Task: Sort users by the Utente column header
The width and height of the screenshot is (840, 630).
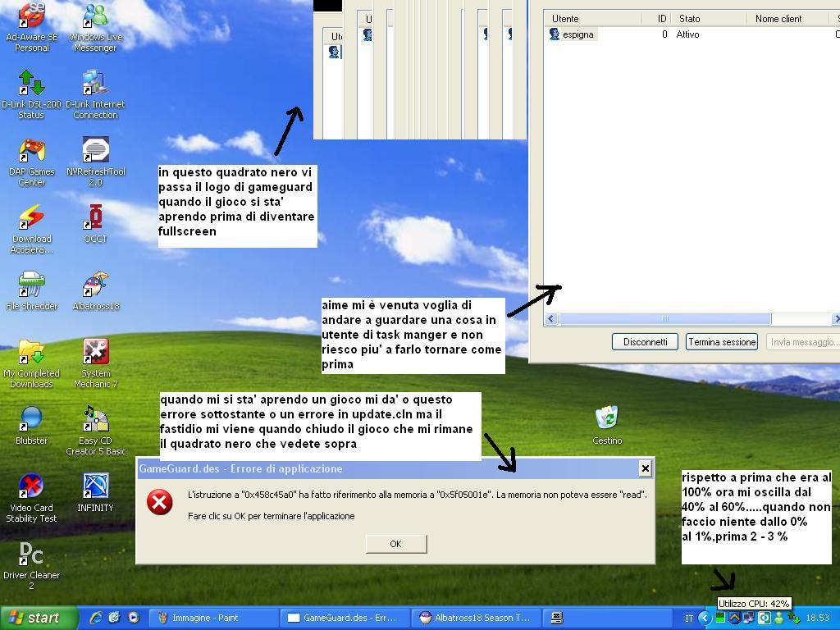Action: [592, 19]
